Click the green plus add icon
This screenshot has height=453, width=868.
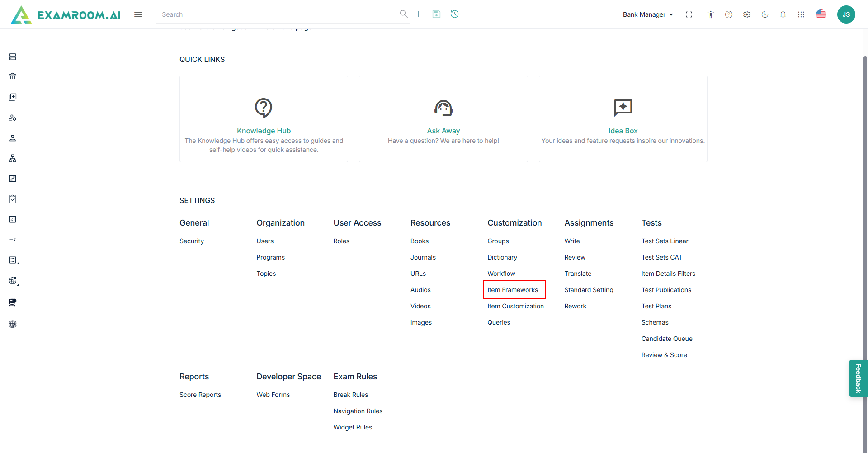(x=419, y=14)
